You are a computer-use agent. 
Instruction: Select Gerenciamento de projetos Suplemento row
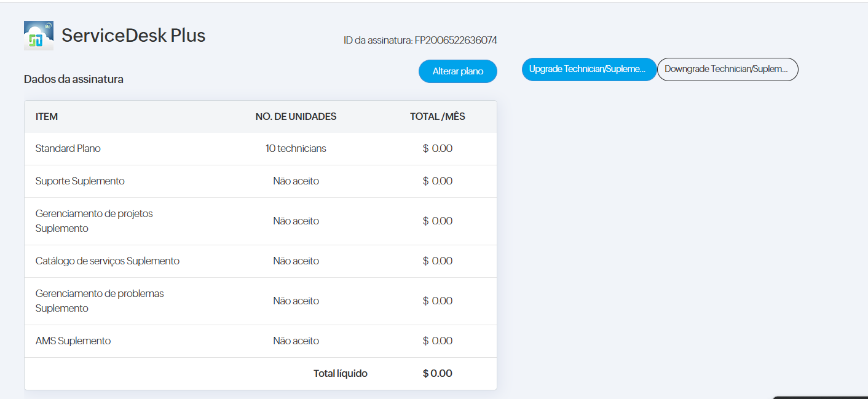(x=94, y=221)
